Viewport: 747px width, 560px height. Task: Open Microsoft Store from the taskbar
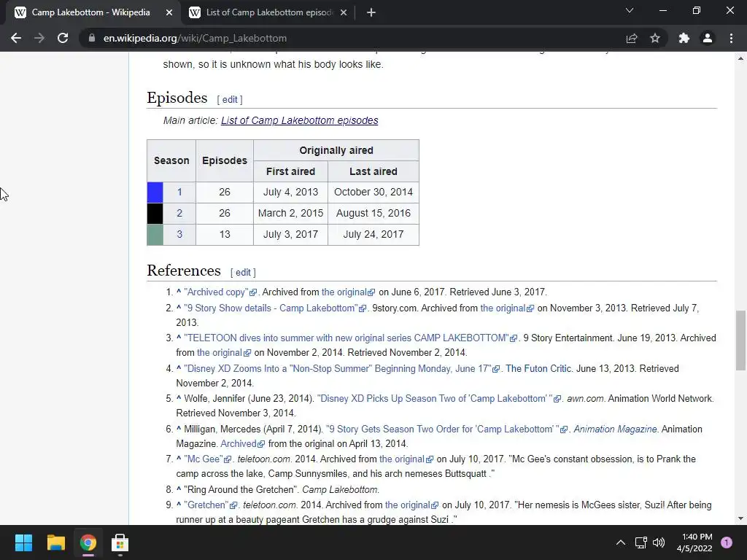point(120,542)
